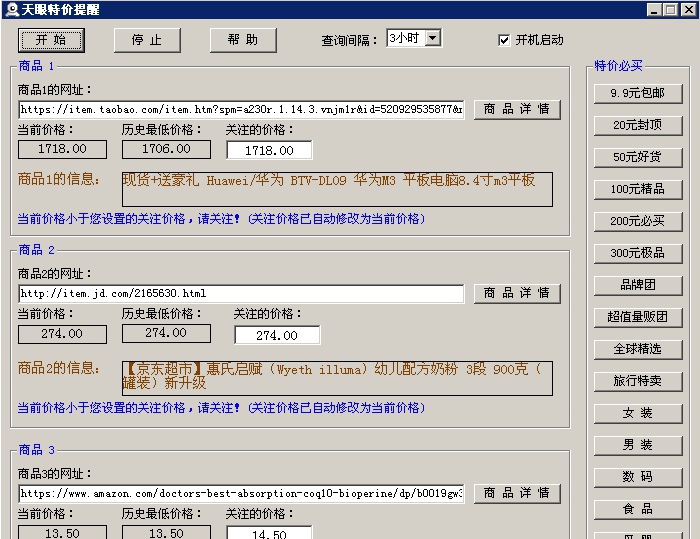Click product 1 关注的价格 field 1718.00

tap(269, 150)
